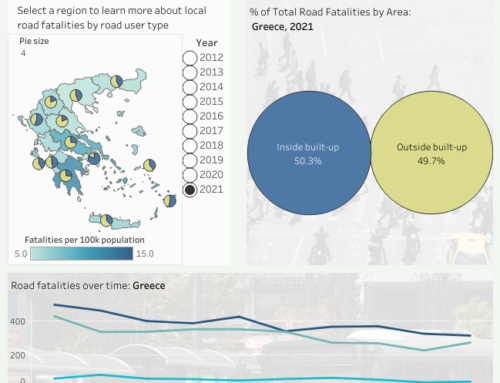Click the selected 2021 radio button

click(x=190, y=190)
